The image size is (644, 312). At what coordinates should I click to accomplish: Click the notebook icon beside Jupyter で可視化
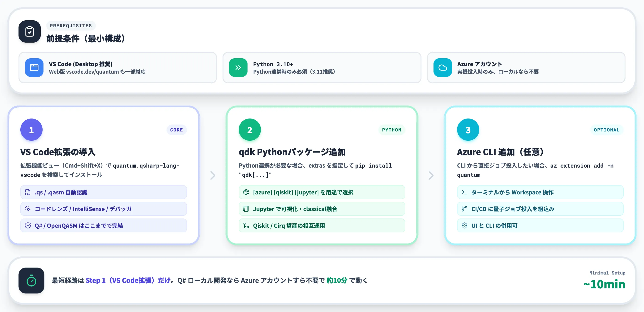click(x=246, y=209)
